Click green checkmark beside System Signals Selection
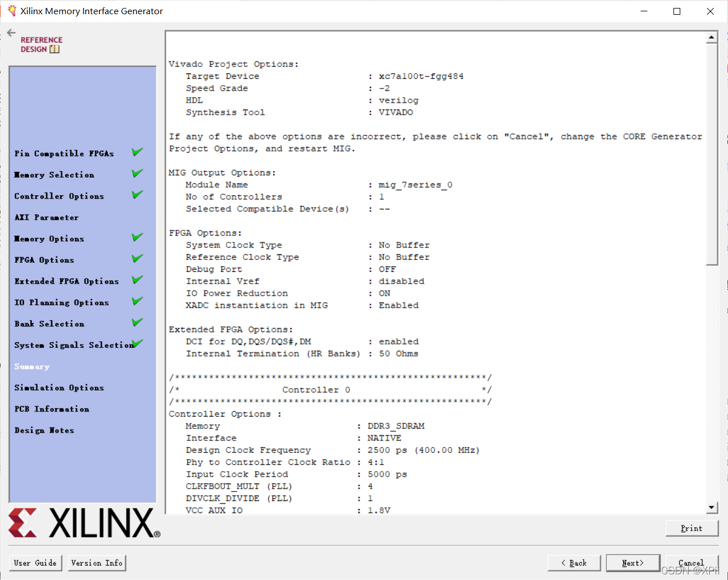This screenshot has height=580, width=728. pyautogui.click(x=137, y=343)
